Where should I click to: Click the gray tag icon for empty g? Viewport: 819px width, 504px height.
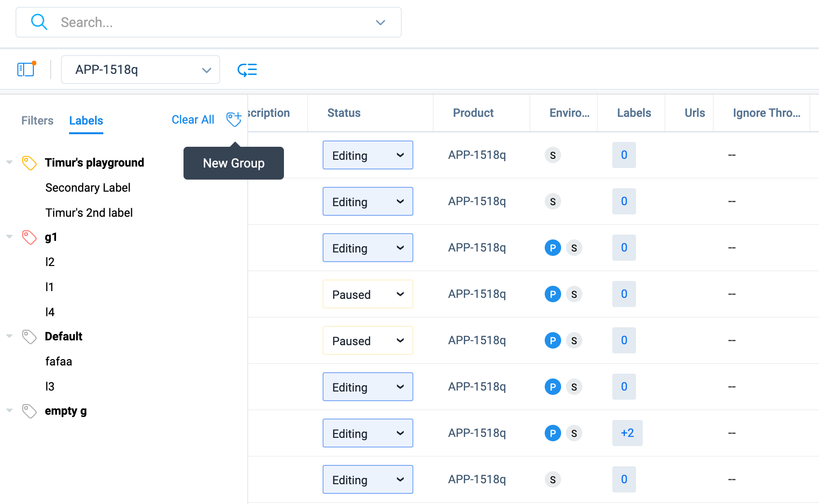click(x=29, y=411)
